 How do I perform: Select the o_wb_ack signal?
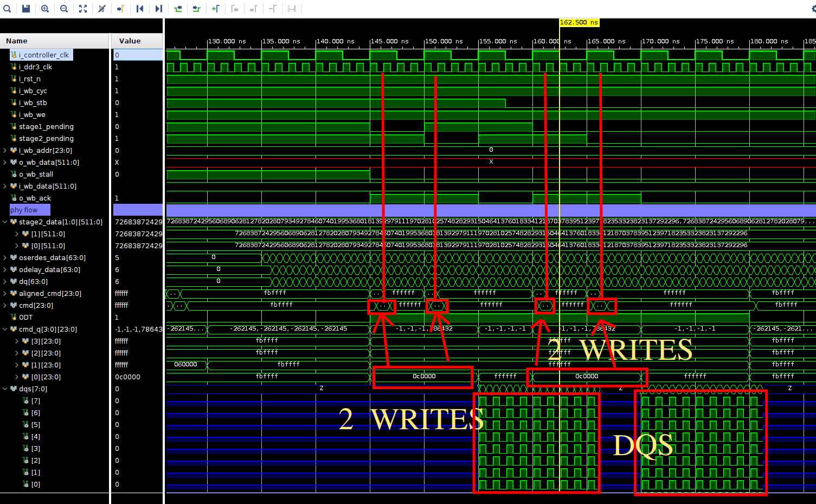35,198
